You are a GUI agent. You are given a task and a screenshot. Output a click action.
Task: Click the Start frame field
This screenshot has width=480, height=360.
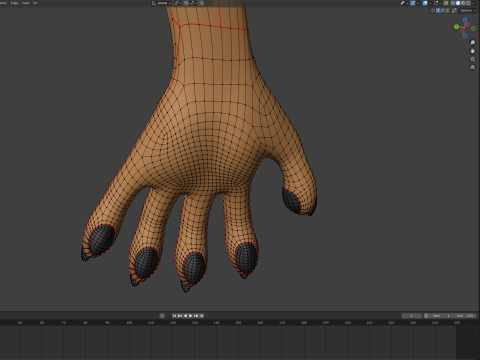pyautogui.click(x=442, y=316)
